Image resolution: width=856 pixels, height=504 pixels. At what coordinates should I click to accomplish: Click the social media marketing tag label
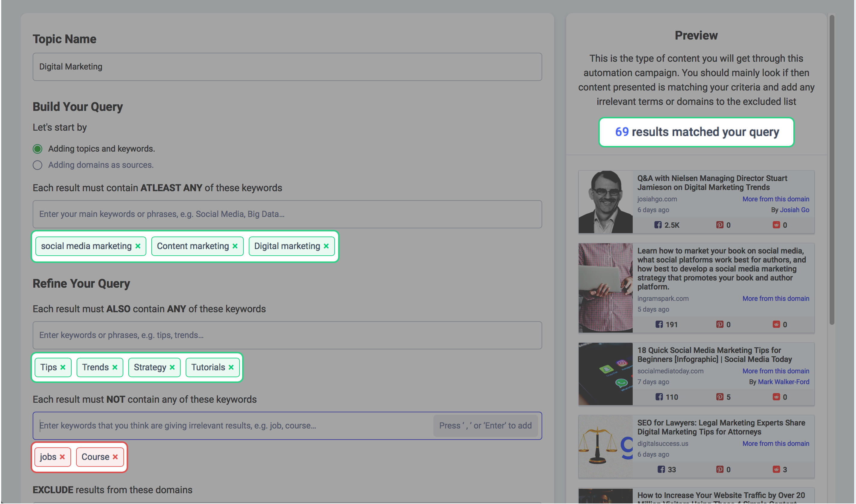(86, 246)
